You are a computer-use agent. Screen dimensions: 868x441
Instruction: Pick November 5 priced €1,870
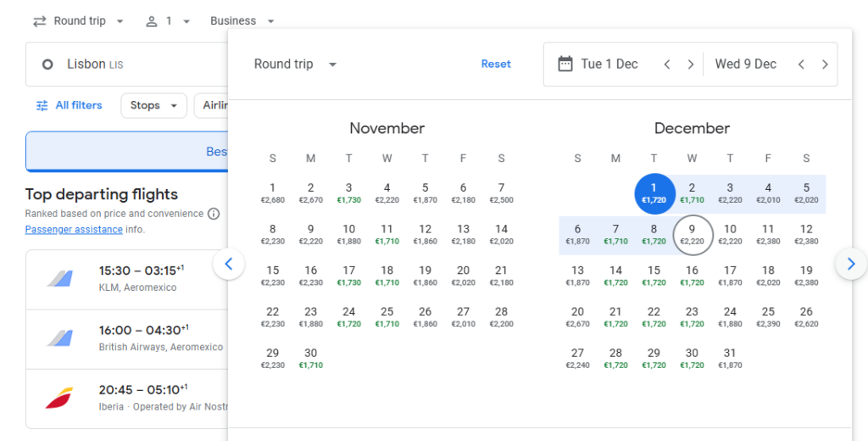pos(426,193)
